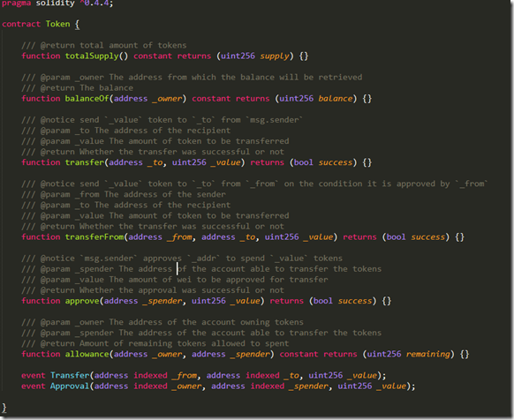Click the '_from' parameter in the Transfer event

point(184,376)
